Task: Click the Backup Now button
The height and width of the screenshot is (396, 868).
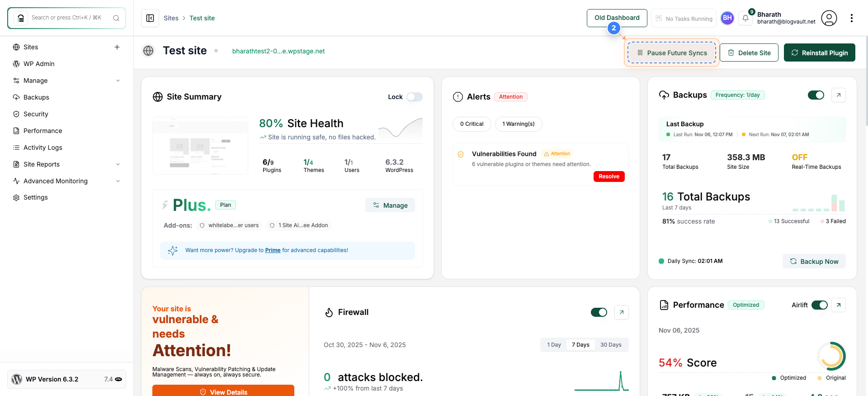Action: click(x=814, y=261)
